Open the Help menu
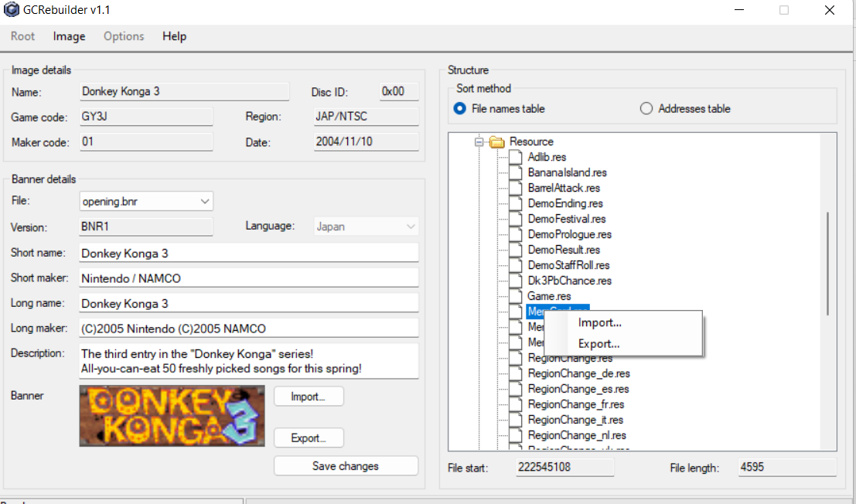The width and height of the screenshot is (856, 504). point(174,36)
